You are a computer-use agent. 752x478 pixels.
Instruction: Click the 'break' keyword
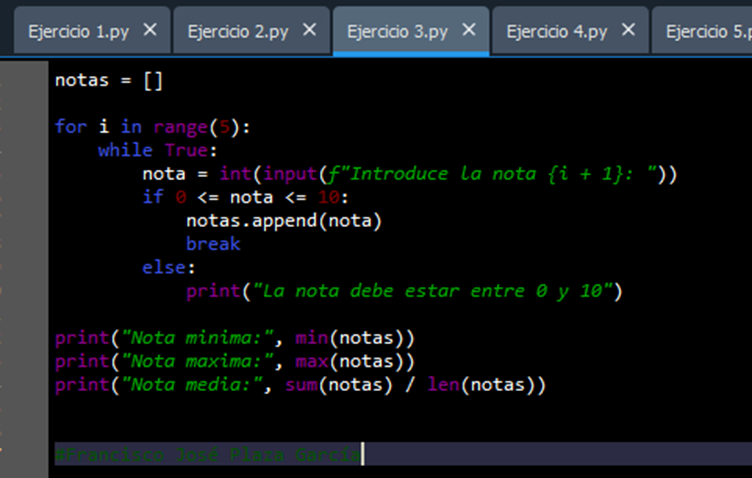pos(212,244)
